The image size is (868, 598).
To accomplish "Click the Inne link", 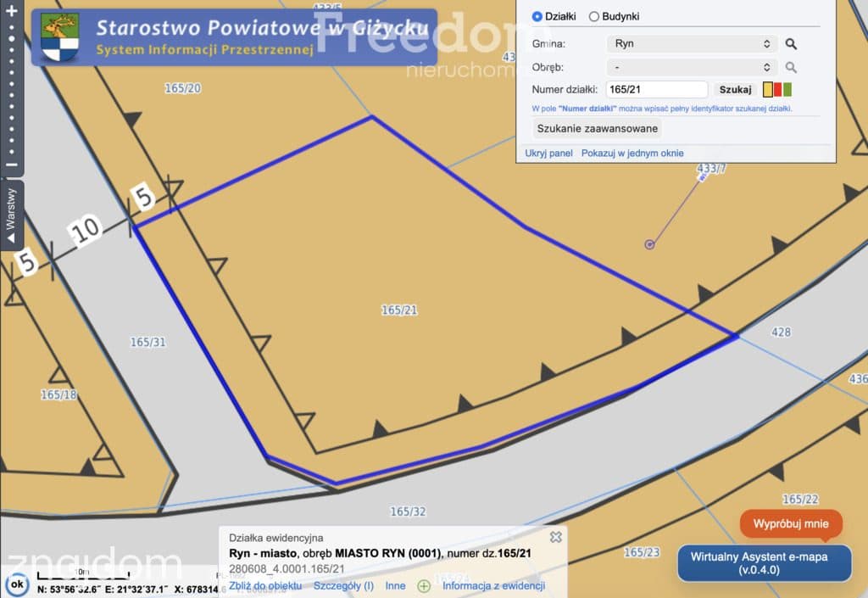I will click(x=395, y=586).
